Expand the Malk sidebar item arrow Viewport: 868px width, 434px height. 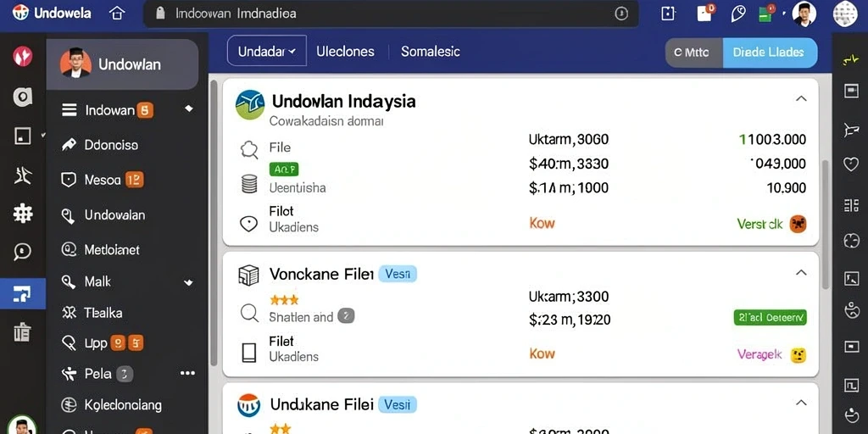189,282
